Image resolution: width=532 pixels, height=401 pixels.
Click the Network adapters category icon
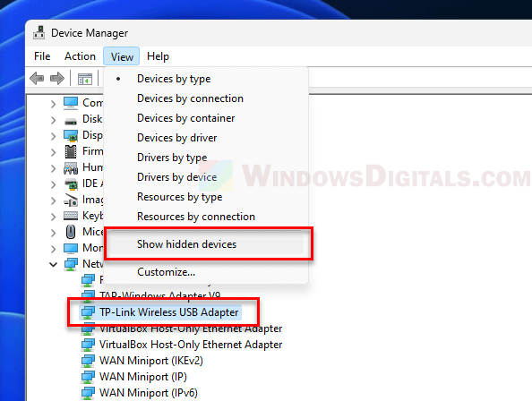click(x=71, y=264)
